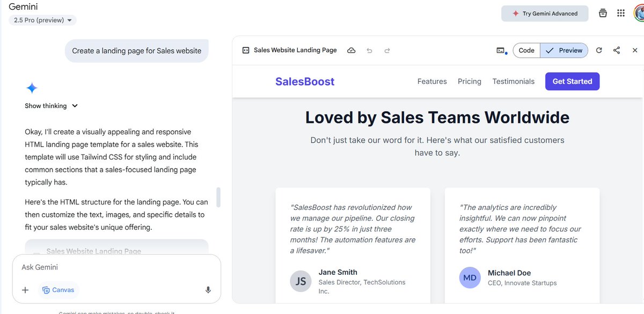Refresh the canvas preview

point(599,50)
